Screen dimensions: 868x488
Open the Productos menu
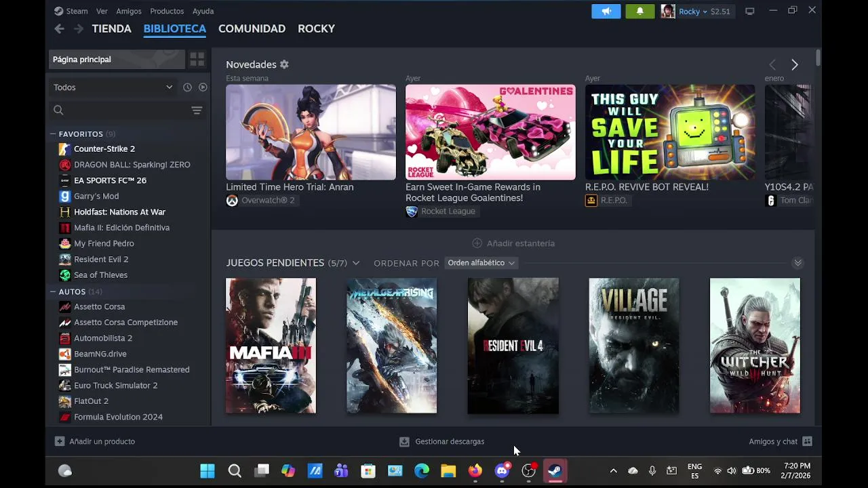point(167,12)
